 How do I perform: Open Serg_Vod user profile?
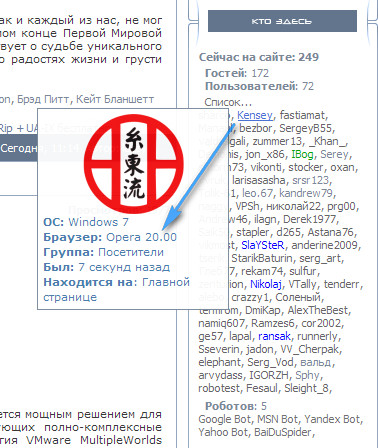pos(270,362)
